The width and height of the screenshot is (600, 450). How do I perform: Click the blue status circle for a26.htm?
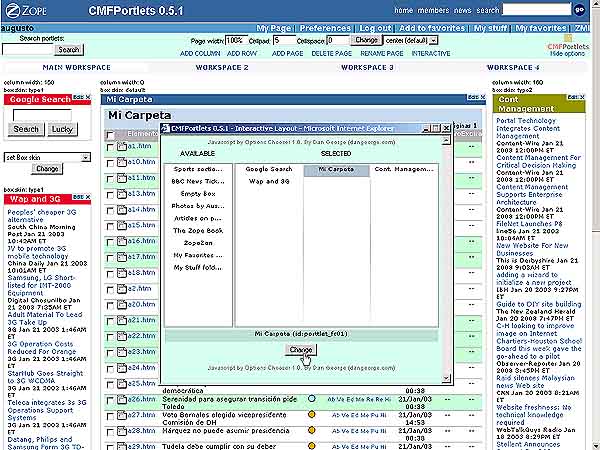point(311,398)
